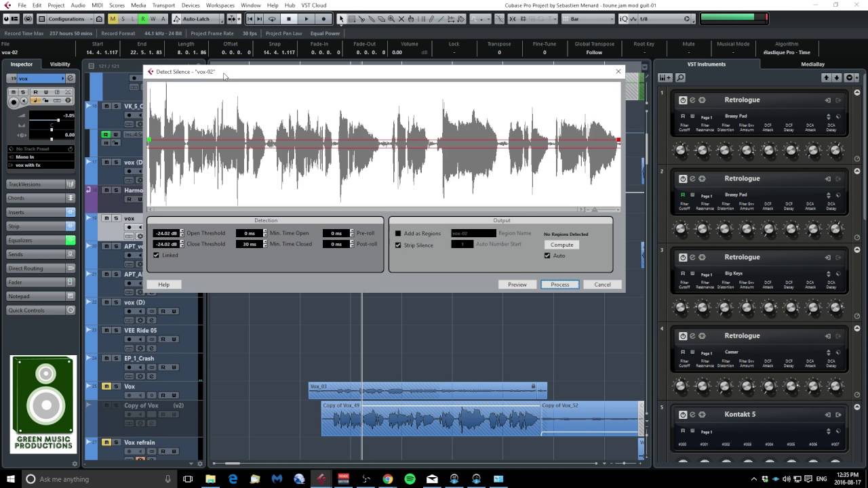Click the green start threshold handle in waveform
868x488 pixels.
click(149, 140)
